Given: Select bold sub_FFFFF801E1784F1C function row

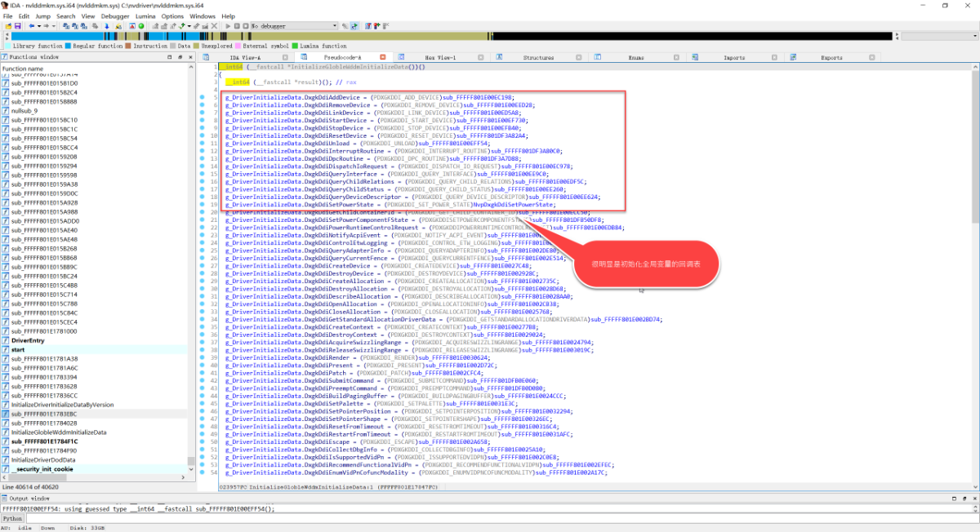Looking at the screenshot, I should 44,441.
